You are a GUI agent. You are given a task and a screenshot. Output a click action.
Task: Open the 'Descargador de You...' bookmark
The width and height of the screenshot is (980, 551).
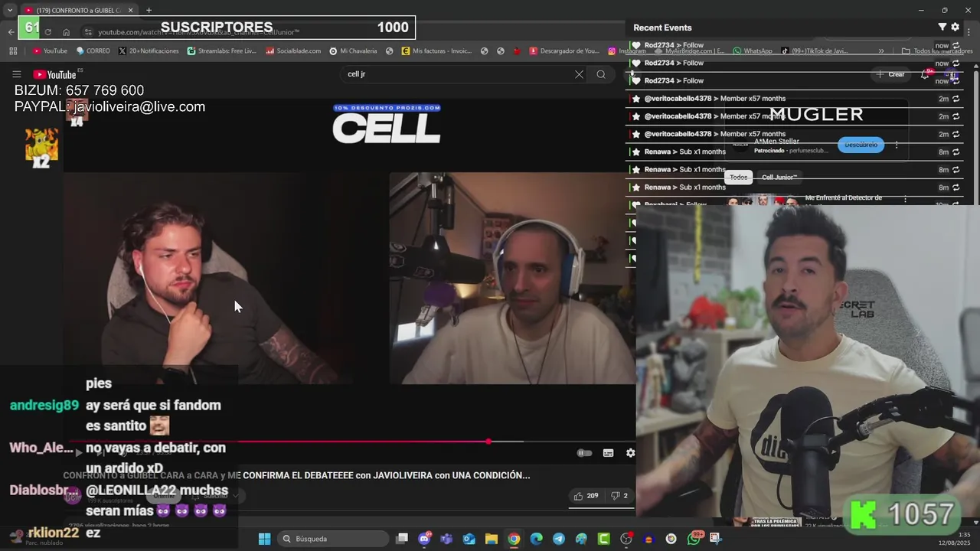(x=565, y=51)
